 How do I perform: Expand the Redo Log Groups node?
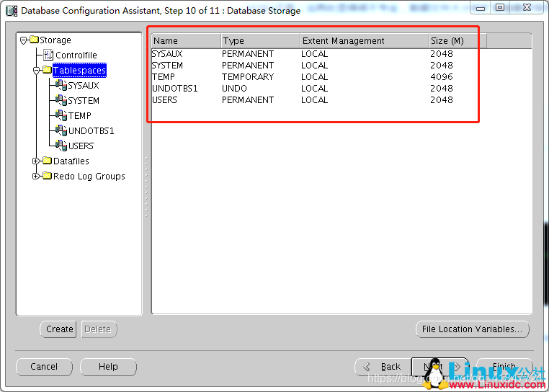[36, 177]
